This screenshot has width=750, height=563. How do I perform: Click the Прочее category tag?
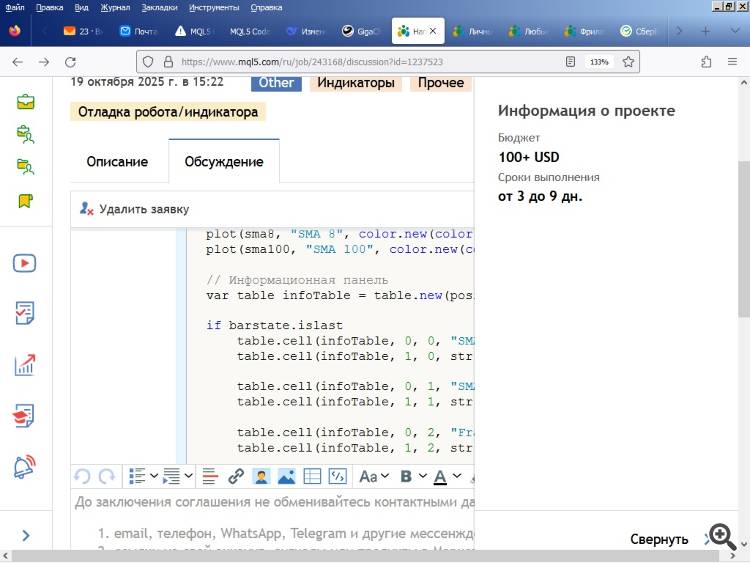coord(441,83)
